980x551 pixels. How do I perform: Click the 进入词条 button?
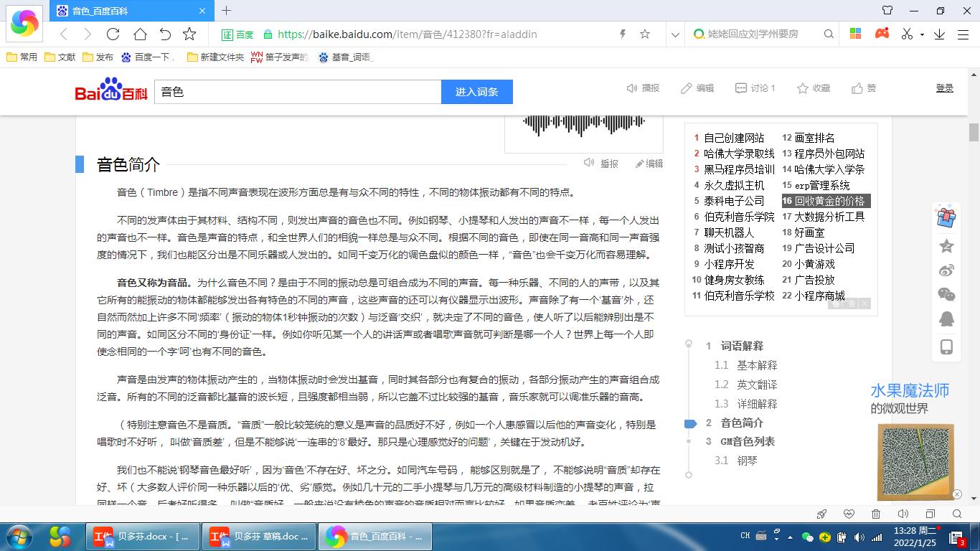477,92
